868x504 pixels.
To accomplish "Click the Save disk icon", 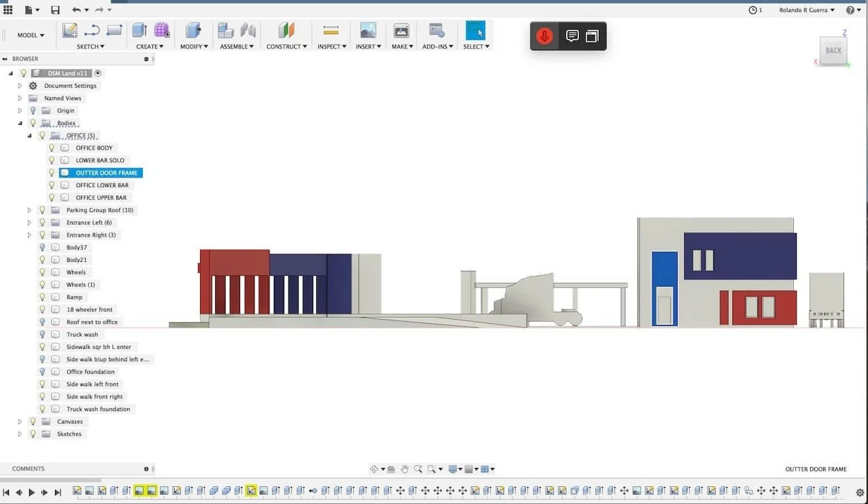I will tap(55, 10).
